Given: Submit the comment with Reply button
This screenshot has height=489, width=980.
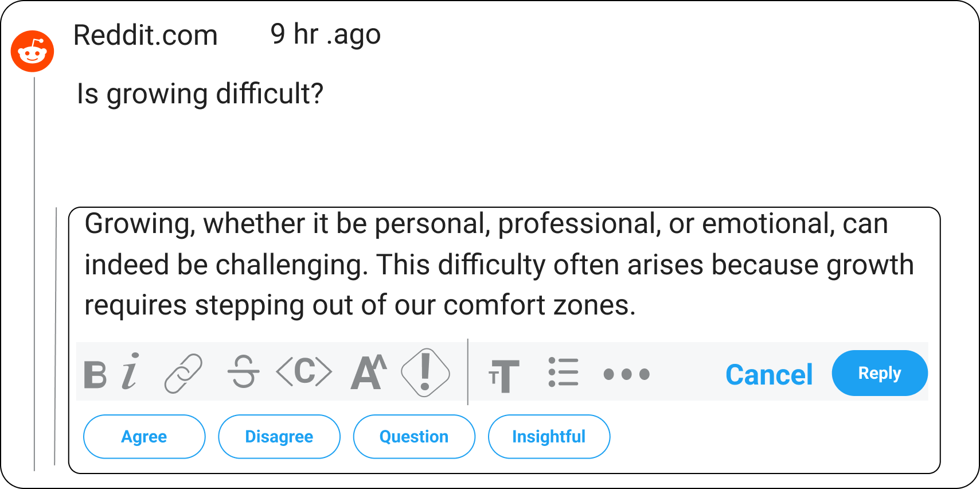Looking at the screenshot, I should 879,373.
